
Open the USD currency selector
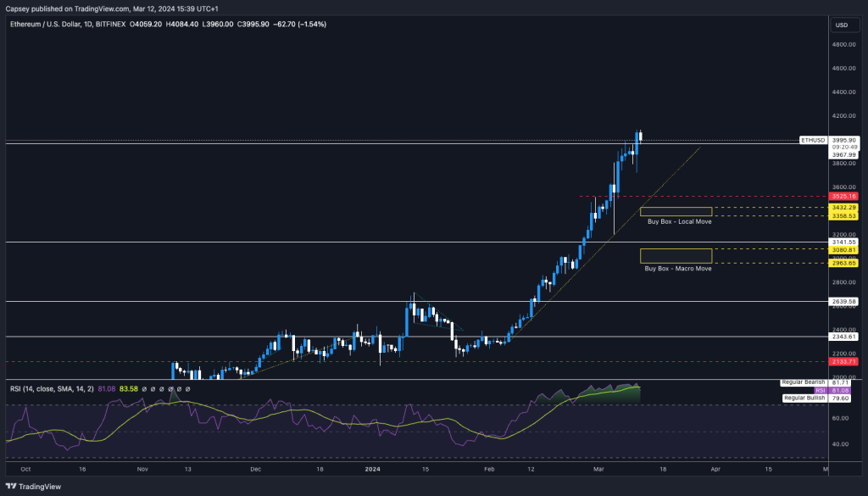coord(843,25)
